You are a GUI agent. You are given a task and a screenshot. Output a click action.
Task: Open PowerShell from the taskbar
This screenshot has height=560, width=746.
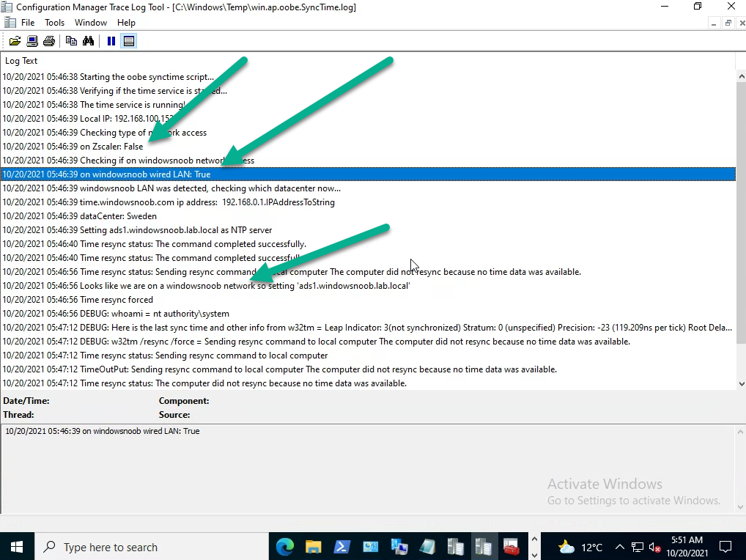(342, 547)
